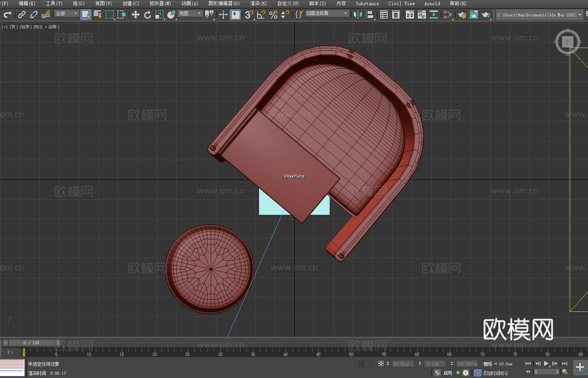Screen dimensions: 588x378
Task: Click viewport [标准] shading preset label
Action: click(x=26, y=27)
